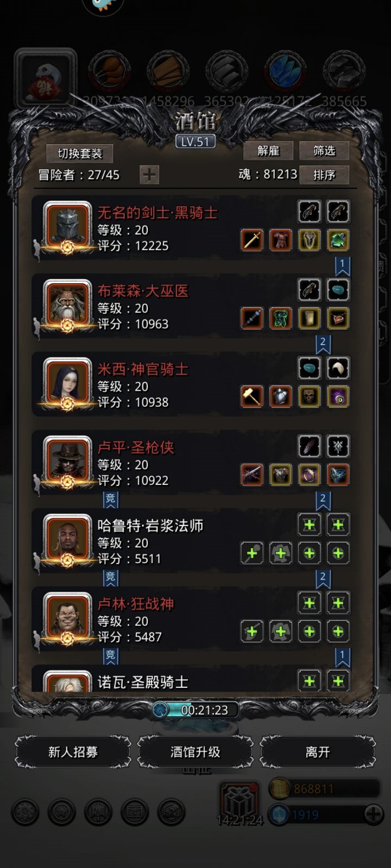Open 酒馆升级 tavern upgrade
Viewport: 391px width, 868px height.
tap(195, 752)
